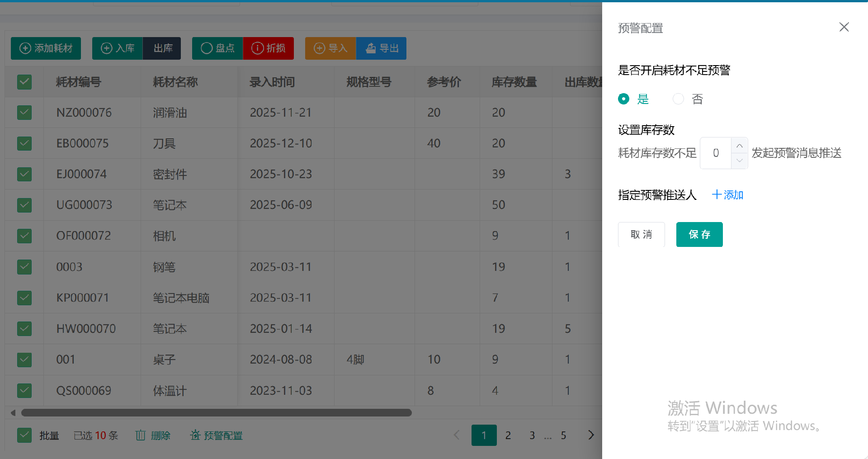Click the next page chevron in pagination

coord(591,435)
